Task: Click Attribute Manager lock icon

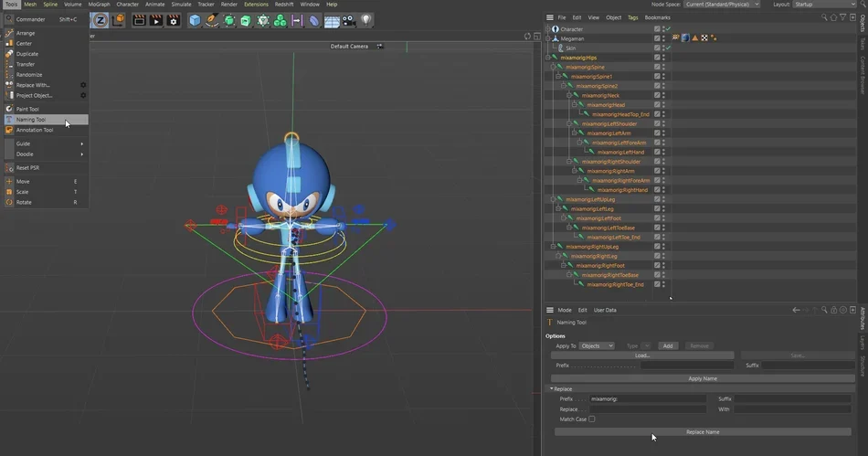Action: pyautogui.click(x=833, y=310)
